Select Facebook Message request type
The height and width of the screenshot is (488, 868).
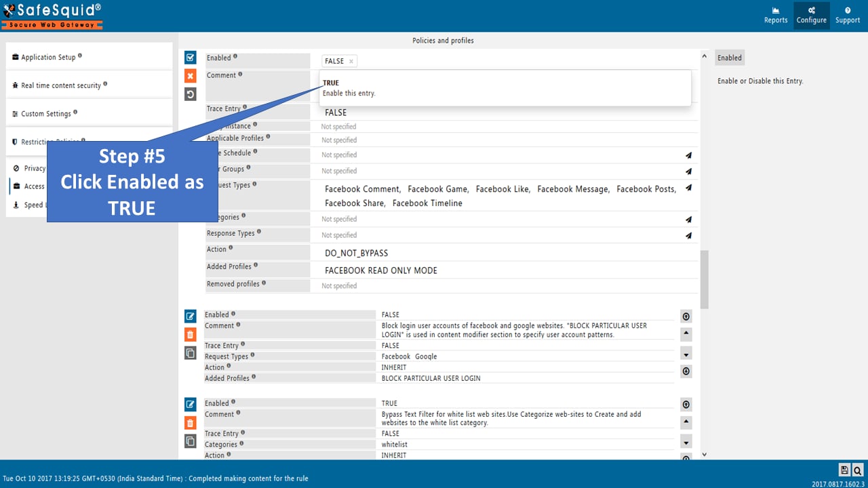[x=573, y=189]
